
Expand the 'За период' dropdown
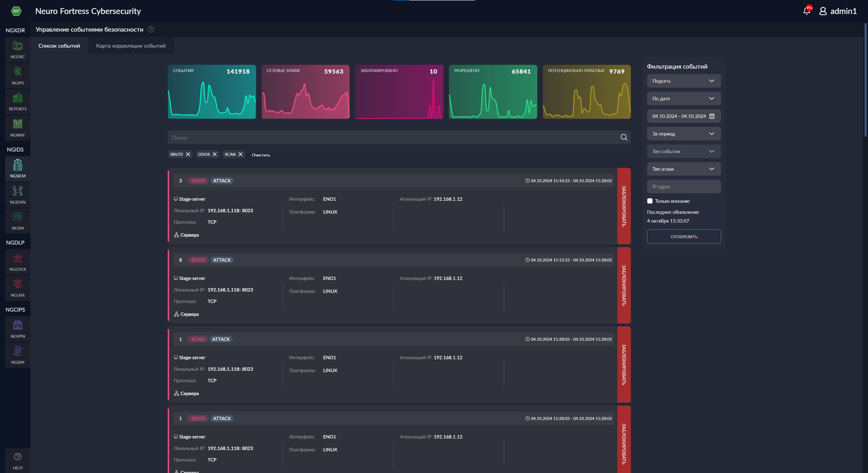(684, 133)
